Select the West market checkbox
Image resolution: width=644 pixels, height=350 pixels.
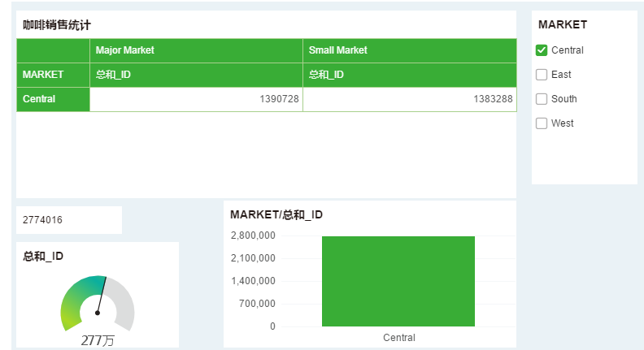[x=542, y=123]
